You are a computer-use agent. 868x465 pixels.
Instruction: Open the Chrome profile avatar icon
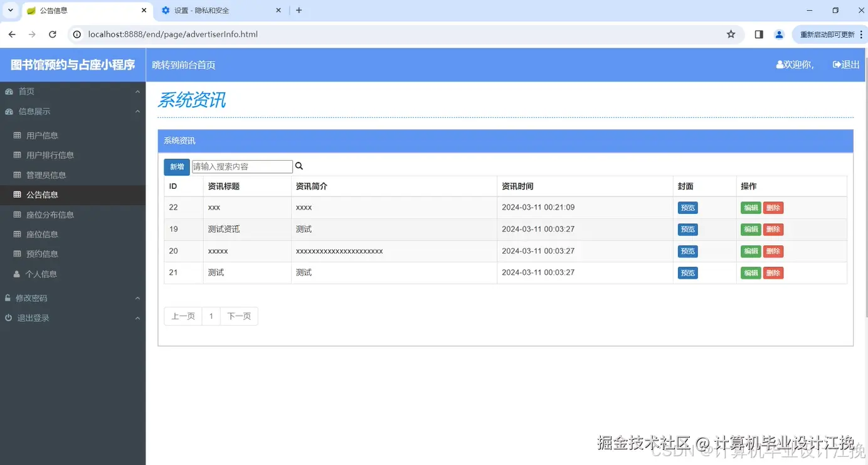779,35
